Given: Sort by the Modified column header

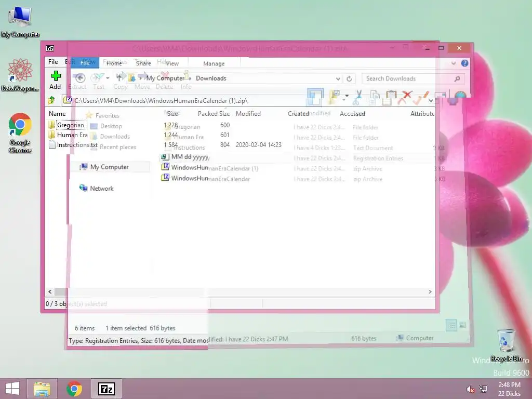Looking at the screenshot, I should click(248, 114).
